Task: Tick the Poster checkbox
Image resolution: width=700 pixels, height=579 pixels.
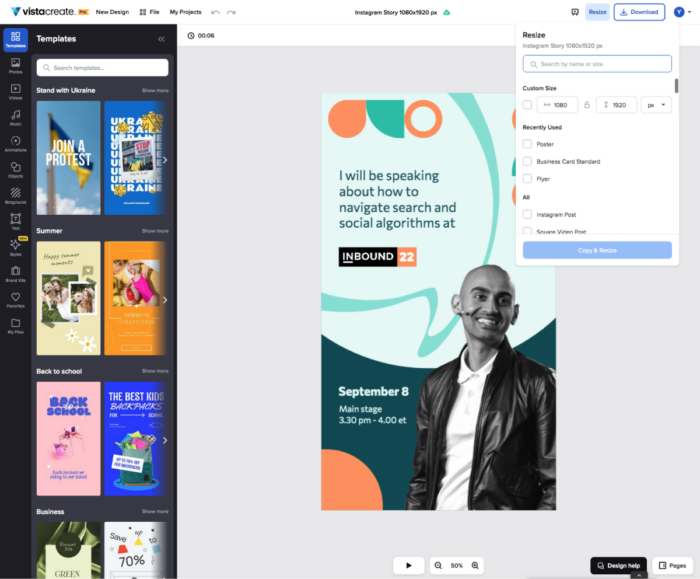Action: click(527, 144)
